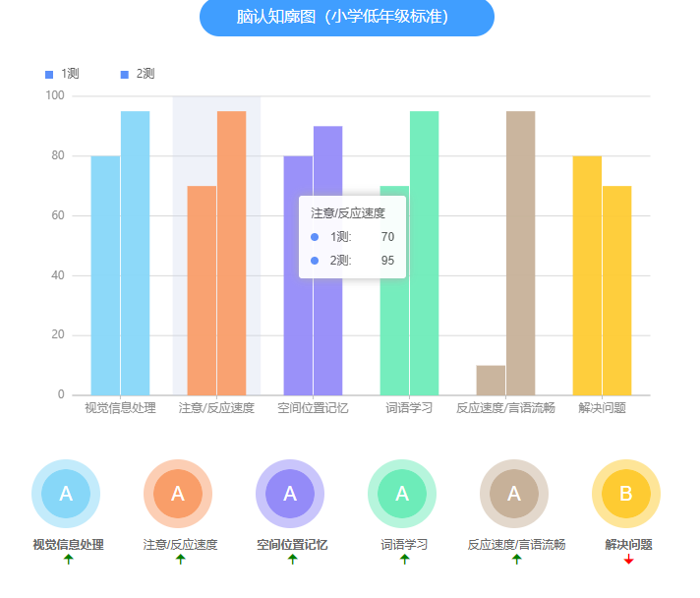Click the 1测 yellow bar for 解决问题

tap(587, 275)
